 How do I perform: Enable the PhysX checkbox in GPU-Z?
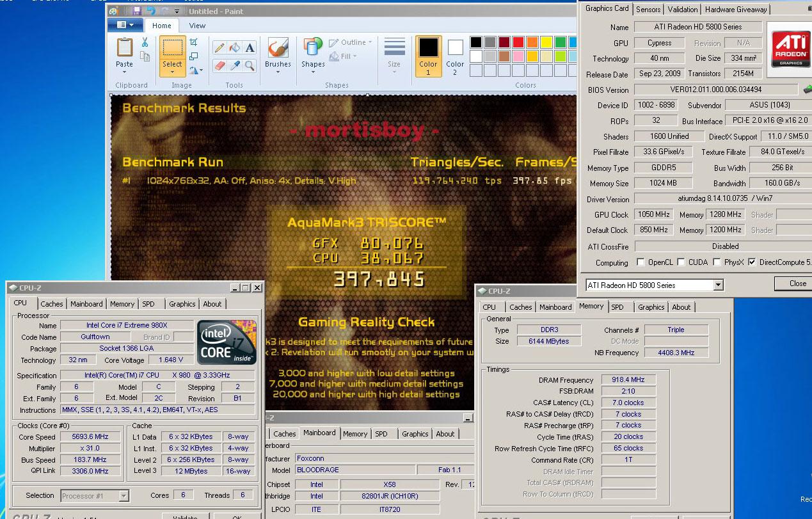716,262
